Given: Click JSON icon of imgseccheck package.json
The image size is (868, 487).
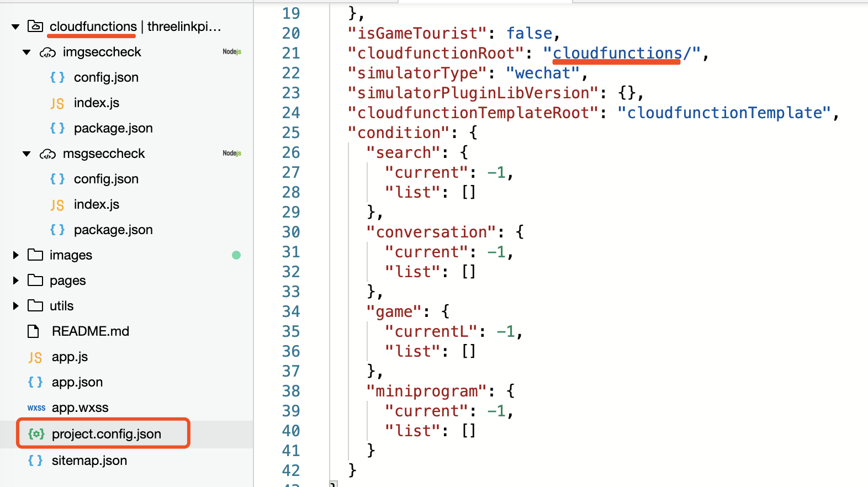Looking at the screenshot, I should coord(57,128).
